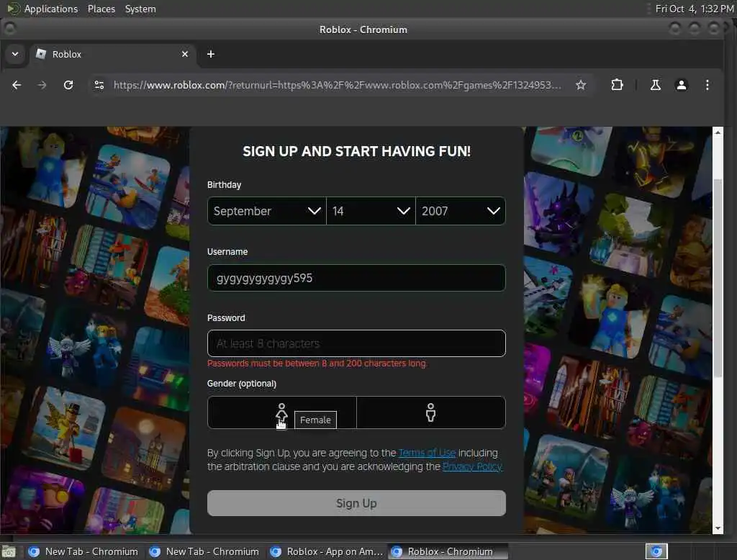Click the Gender (optional) label
This screenshot has width=737, height=560.
point(242,384)
